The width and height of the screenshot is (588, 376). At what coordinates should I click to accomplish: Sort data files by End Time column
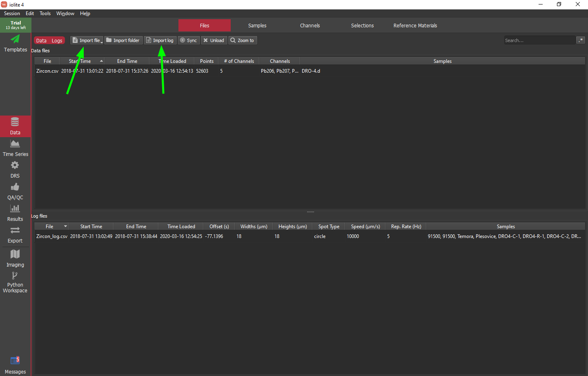(x=127, y=61)
